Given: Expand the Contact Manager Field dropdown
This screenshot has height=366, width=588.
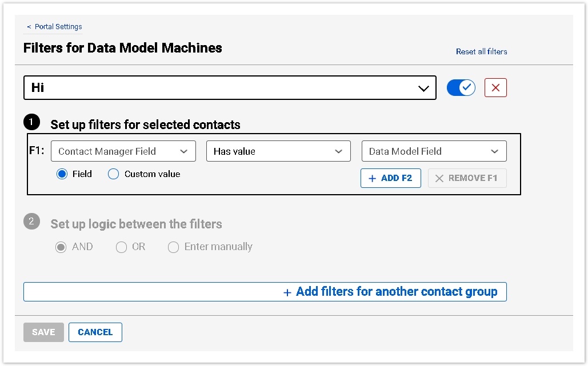Looking at the screenshot, I should 123,151.
